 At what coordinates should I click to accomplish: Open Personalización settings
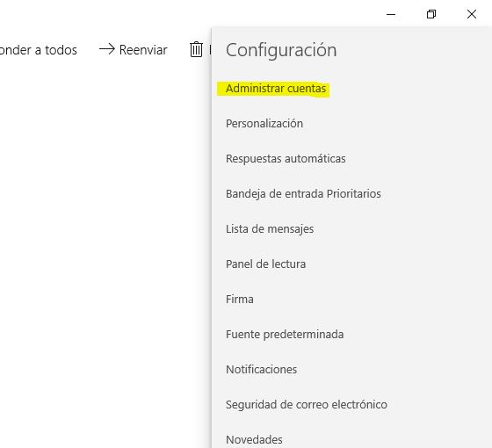tap(264, 124)
